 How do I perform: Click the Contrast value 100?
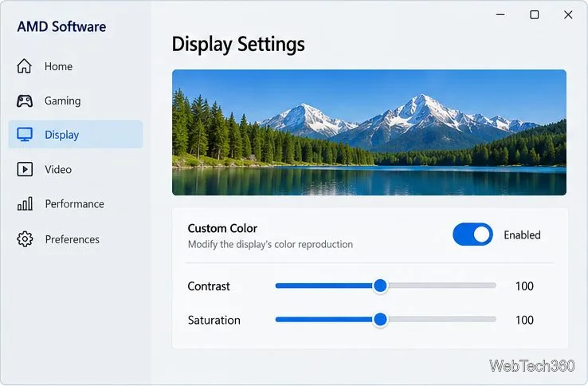click(524, 286)
